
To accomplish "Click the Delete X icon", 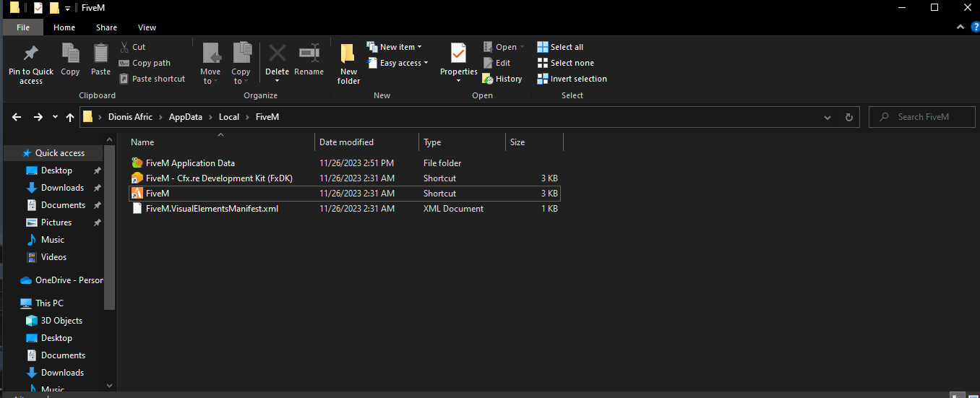I will pyautogui.click(x=277, y=53).
